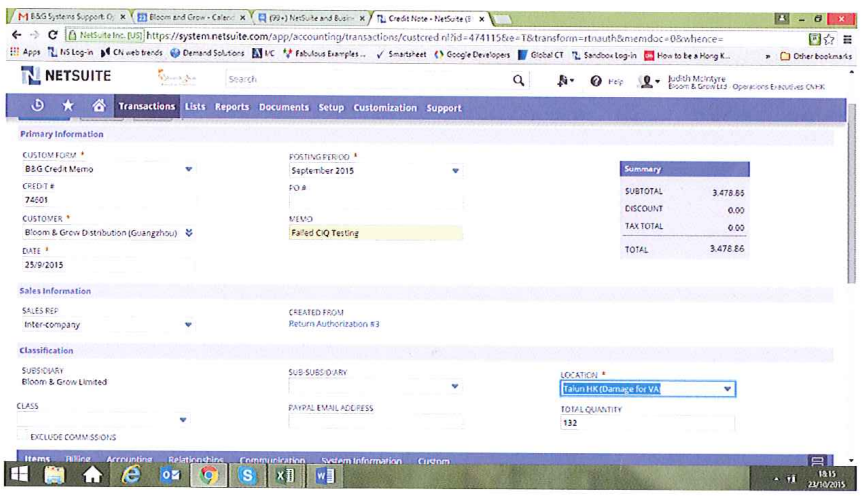Open the Setup menu
The image size is (861, 496).
click(x=331, y=108)
